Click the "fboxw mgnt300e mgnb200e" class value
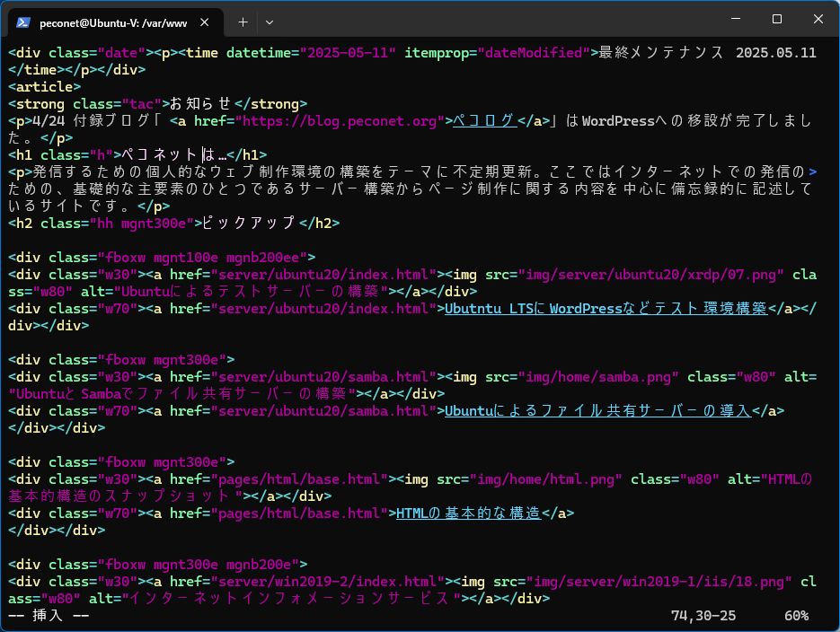Image resolution: width=840 pixels, height=632 pixels. pos(199,564)
